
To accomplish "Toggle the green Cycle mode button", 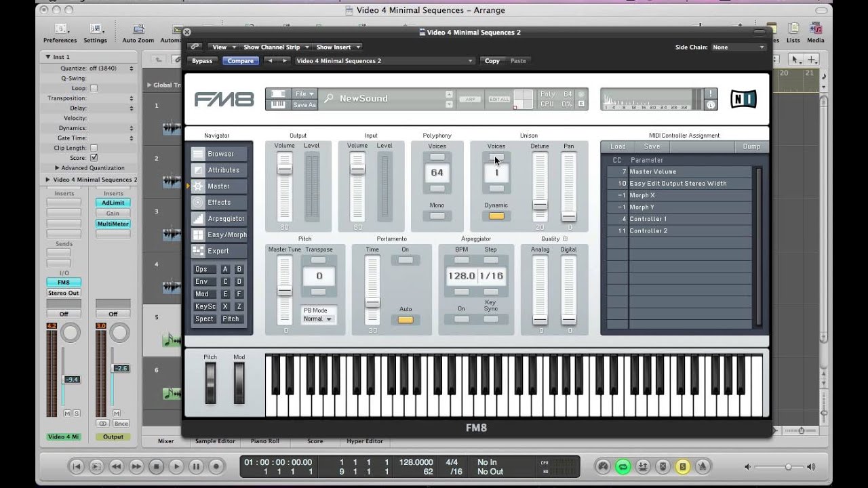I will coord(623,466).
